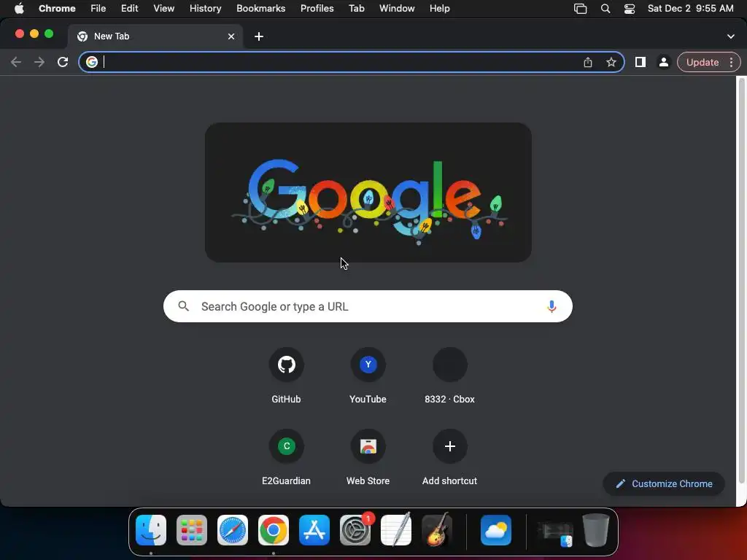Screen dimensions: 747x560
Task: Start voice search with microphone icon
Action: (x=551, y=306)
